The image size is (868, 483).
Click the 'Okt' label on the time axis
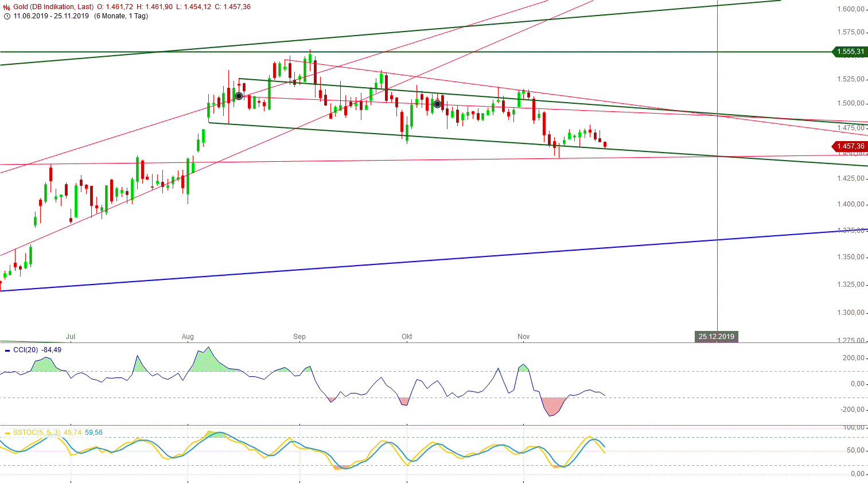[x=407, y=337]
